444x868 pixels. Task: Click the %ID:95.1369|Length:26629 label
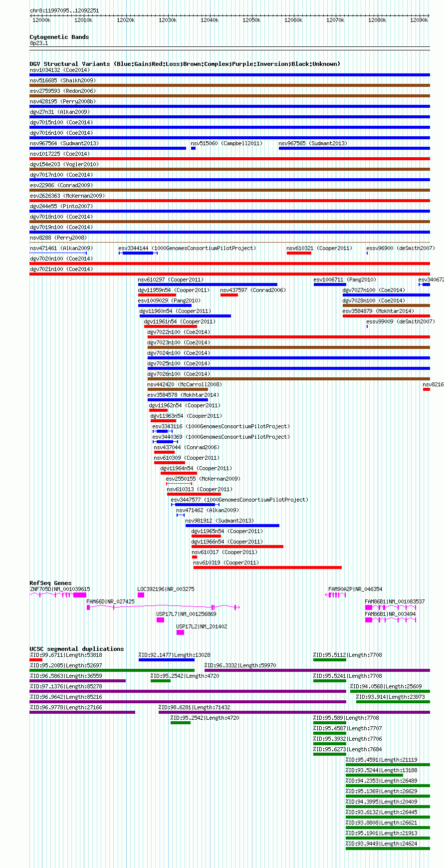point(382,791)
